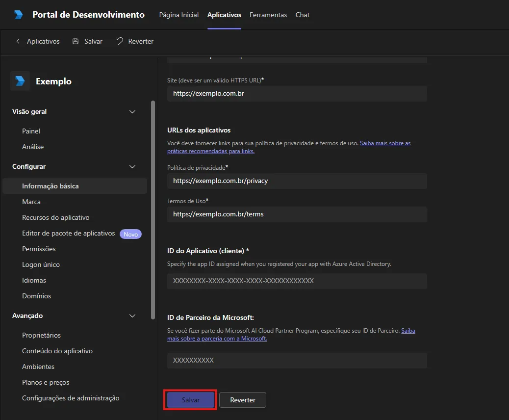The image size is (509, 420).
Task: Select Informação básica in the sidebar
Action: 75,186
